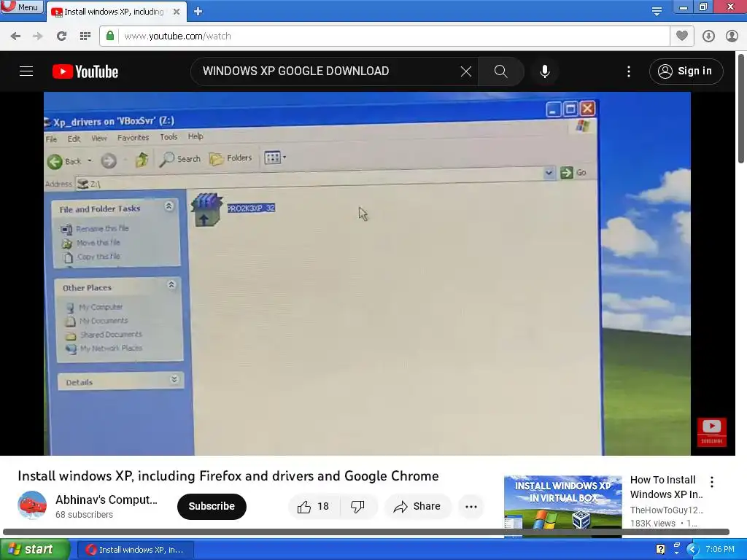Click the page vertical scrollbar
Image resolution: width=747 pixels, height=560 pixels.
pyautogui.click(x=741, y=109)
